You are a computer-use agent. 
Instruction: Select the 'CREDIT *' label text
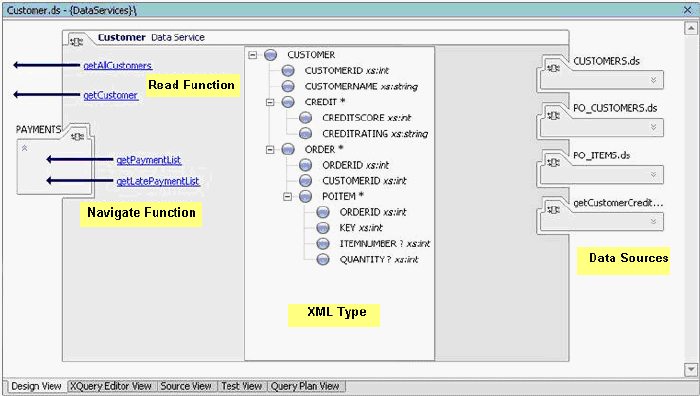[x=325, y=102]
